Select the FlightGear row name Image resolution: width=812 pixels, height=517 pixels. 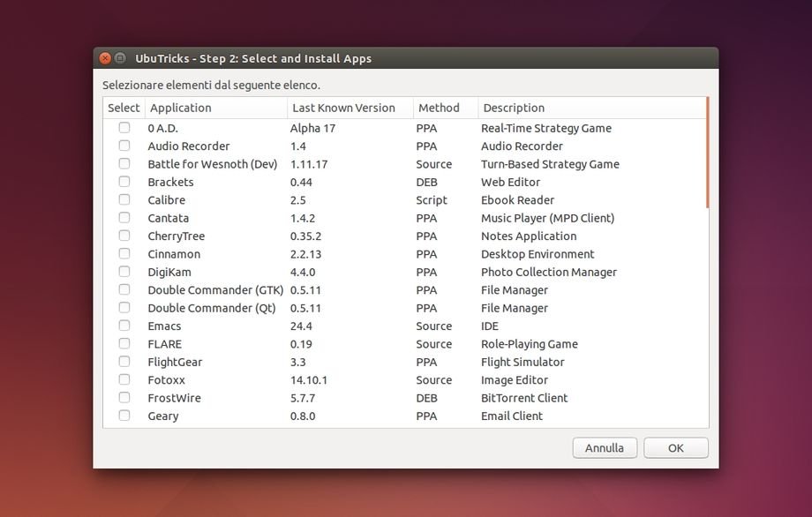coord(175,362)
